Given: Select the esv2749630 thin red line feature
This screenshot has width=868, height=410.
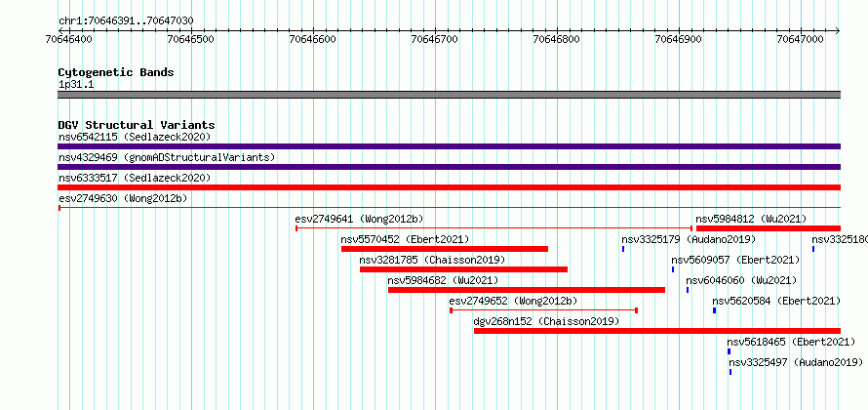Looking at the screenshot, I should click(x=449, y=208).
